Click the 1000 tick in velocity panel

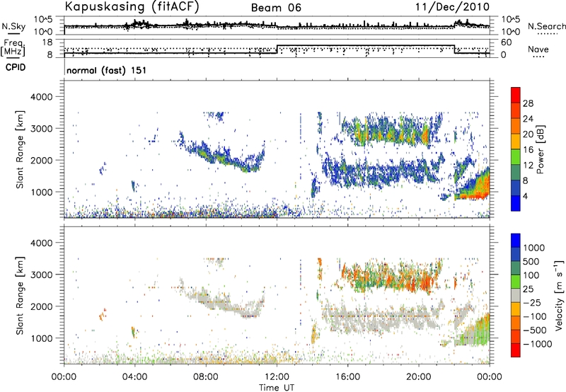42,338
